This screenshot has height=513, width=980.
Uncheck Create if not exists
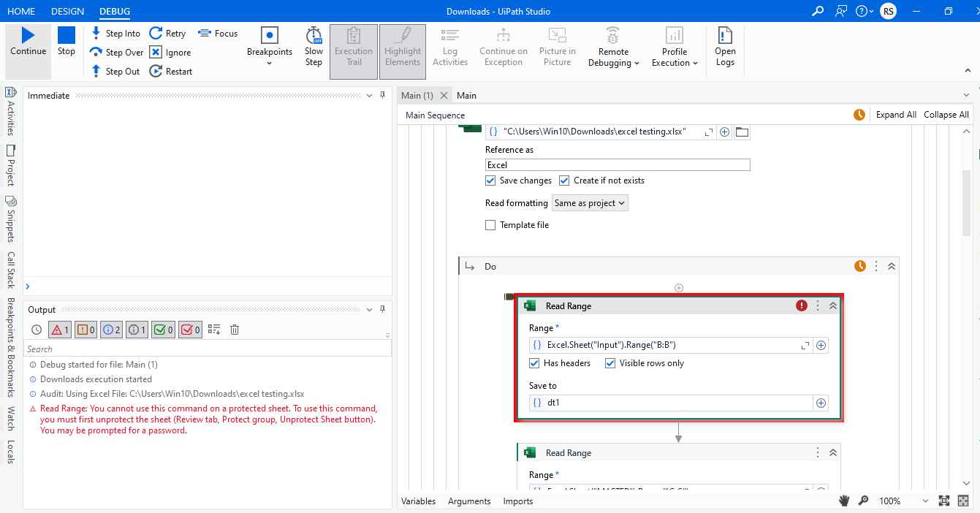tap(564, 180)
